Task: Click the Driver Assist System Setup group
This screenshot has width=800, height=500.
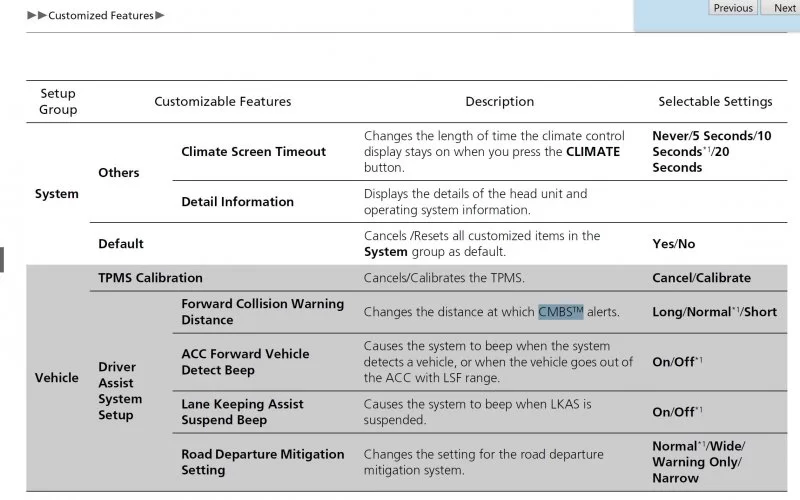Action: click(120, 391)
